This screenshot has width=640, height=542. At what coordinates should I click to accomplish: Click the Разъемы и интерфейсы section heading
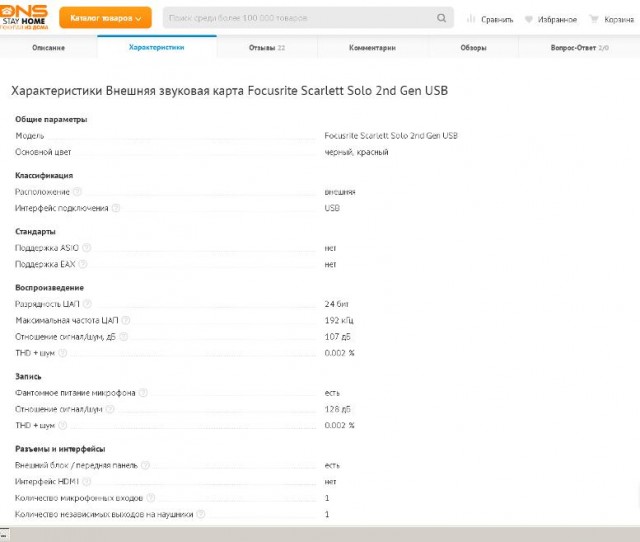[60, 449]
